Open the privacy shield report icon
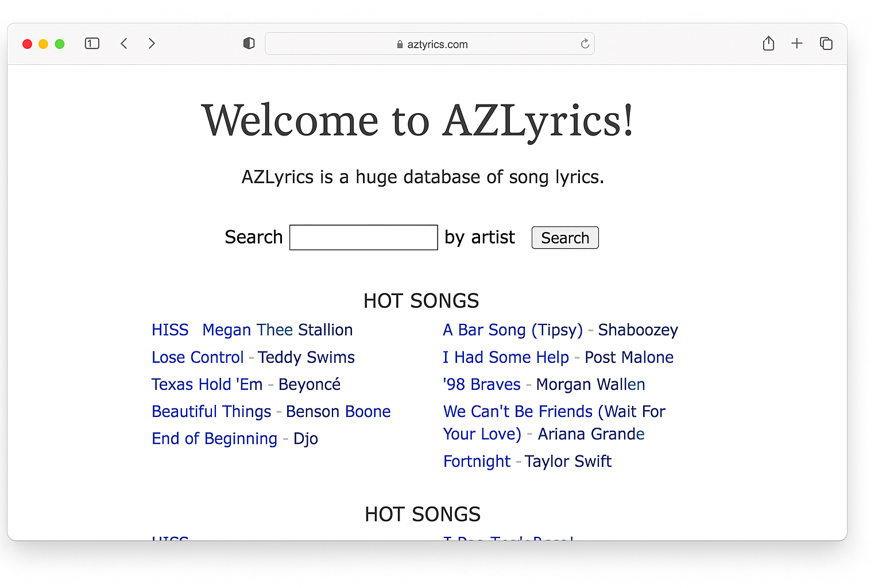Screen dimensions: 882x588 coord(249,44)
